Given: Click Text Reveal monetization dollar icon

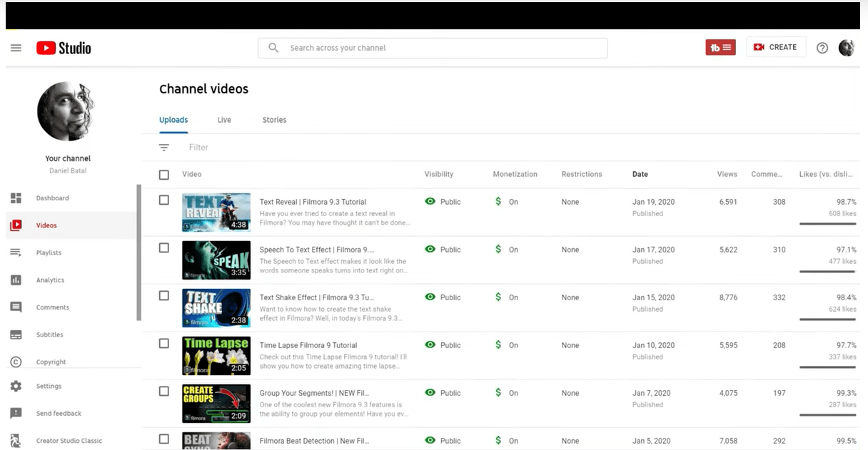Looking at the screenshot, I should 498,202.
